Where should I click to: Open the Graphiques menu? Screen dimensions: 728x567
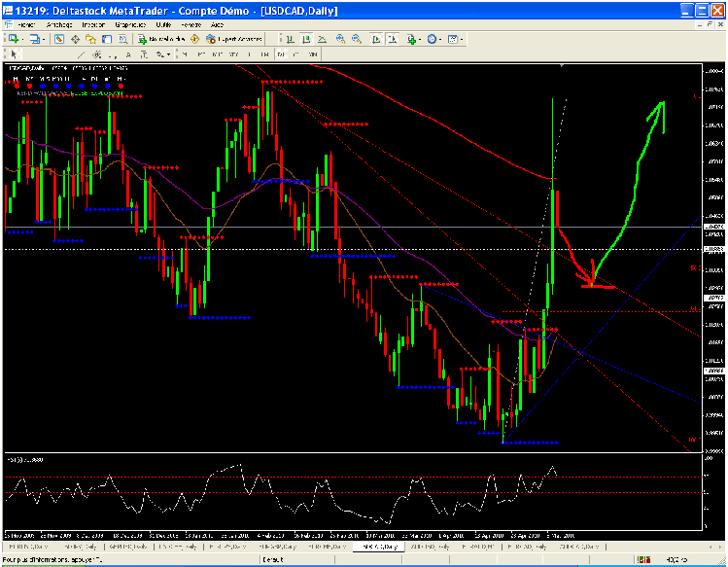click(130, 24)
